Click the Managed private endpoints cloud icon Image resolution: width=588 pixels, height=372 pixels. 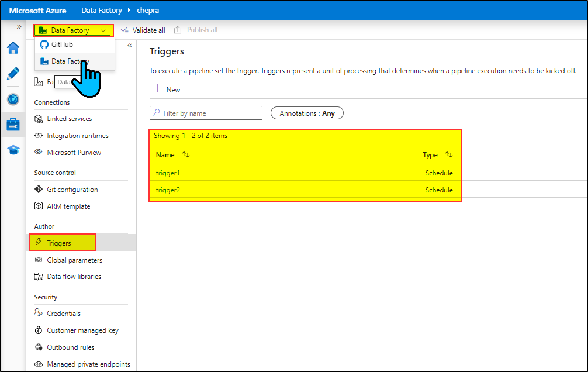click(x=38, y=364)
